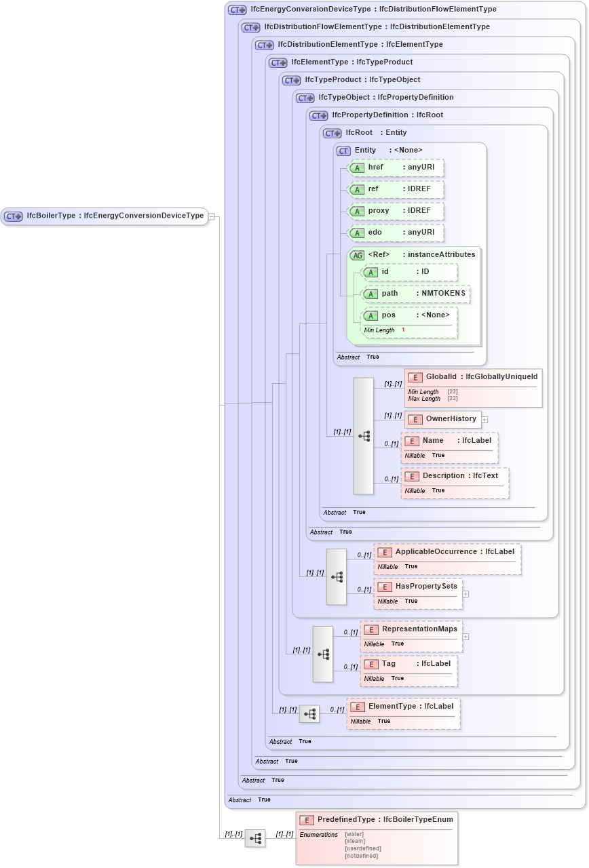Select the A icon of the ref attribute
The image size is (589, 868).
coord(357,189)
